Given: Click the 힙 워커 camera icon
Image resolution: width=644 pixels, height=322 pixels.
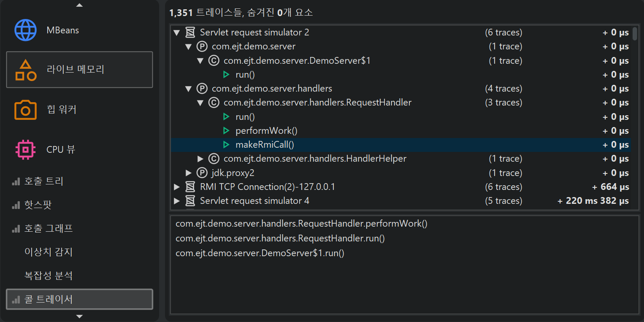Looking at the screenshot, I should tap(26, 110).
